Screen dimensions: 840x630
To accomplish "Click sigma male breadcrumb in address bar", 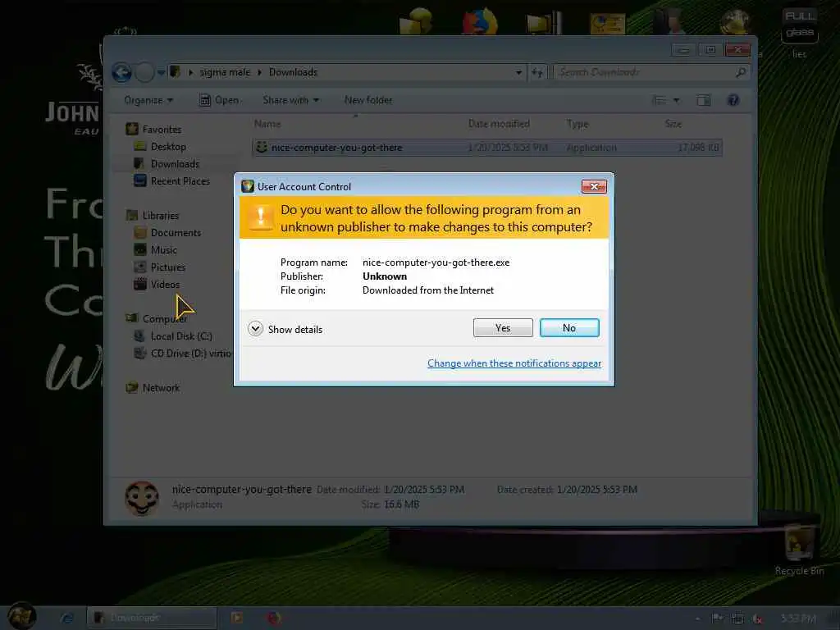I will point(225,72).
